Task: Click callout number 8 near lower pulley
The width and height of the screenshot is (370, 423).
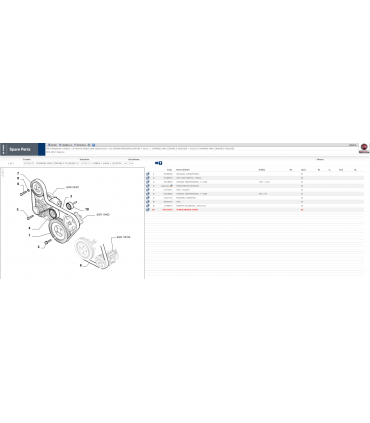Action: coord(81,265)
